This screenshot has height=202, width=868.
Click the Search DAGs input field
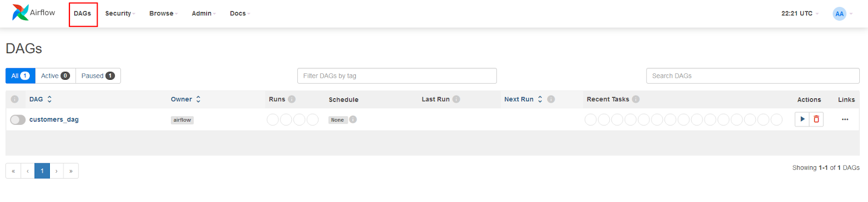(x=752, y=76)
